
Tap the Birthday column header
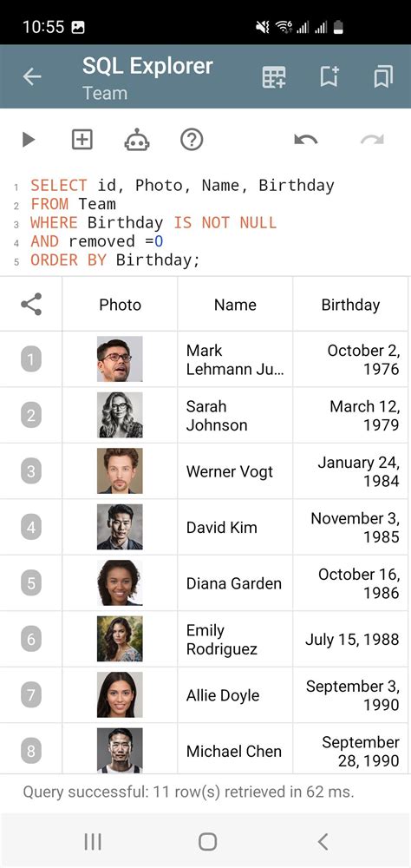point(350,305)
